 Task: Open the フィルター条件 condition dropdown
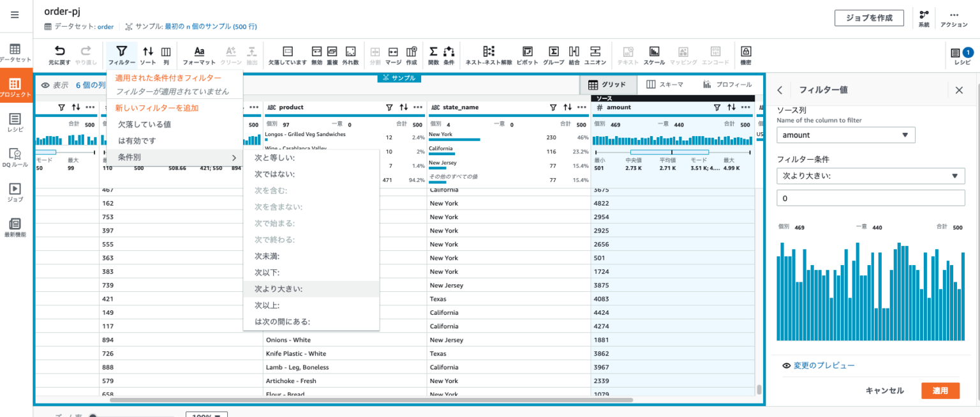870,176
